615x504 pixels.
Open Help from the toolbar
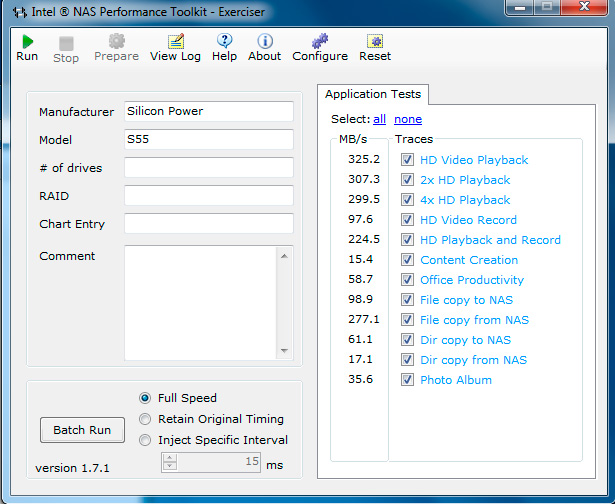point(224,42)
